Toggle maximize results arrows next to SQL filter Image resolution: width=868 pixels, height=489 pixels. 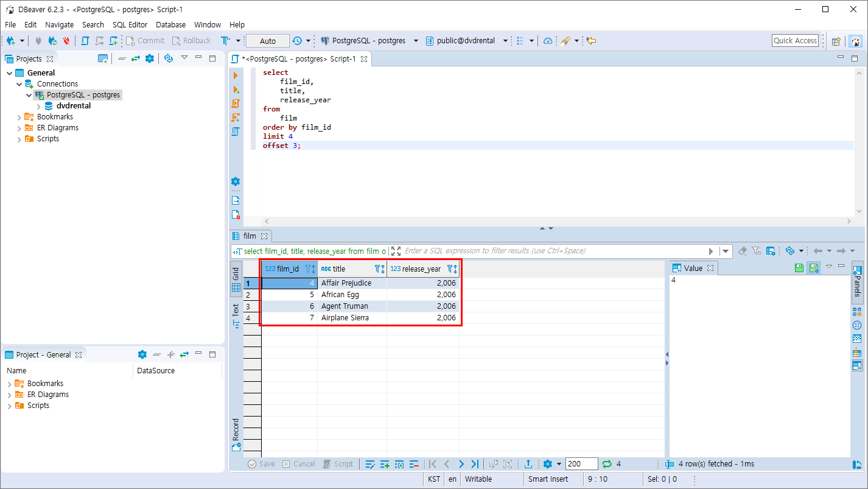tap(396, 251)
